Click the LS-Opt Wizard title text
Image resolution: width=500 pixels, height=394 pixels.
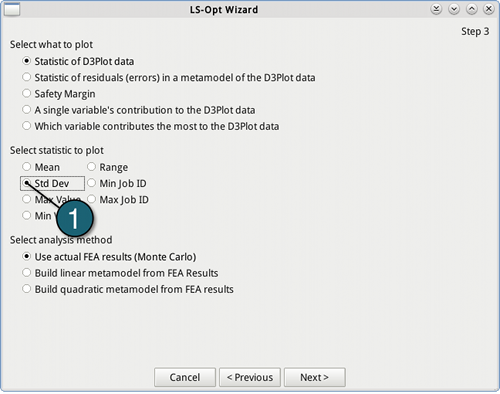coord(224,10)
